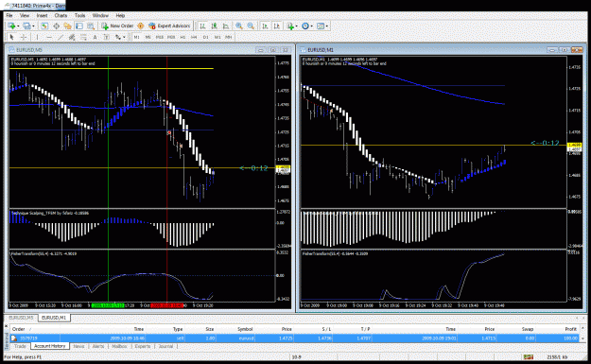Close the Terminal panel with its X

click(7, 326)
